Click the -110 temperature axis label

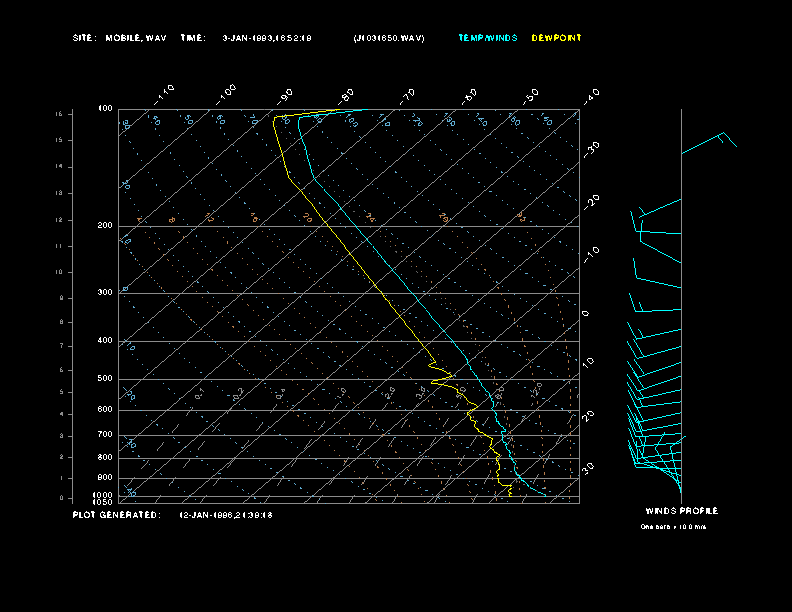point(166,92)
